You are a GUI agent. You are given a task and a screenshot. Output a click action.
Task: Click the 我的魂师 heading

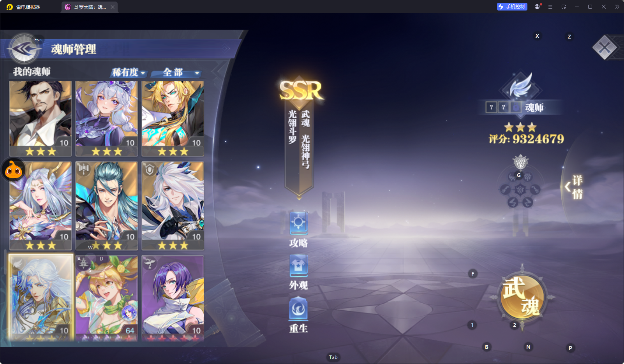pos(32,72)
